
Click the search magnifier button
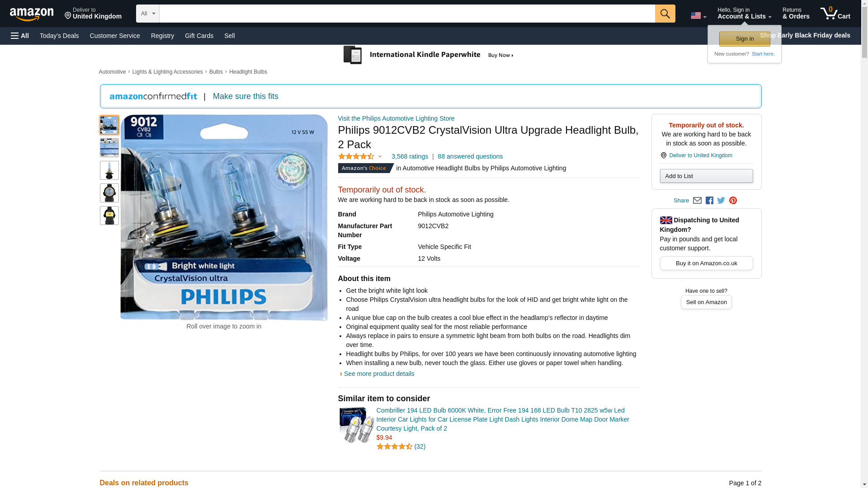coord(665,14)
